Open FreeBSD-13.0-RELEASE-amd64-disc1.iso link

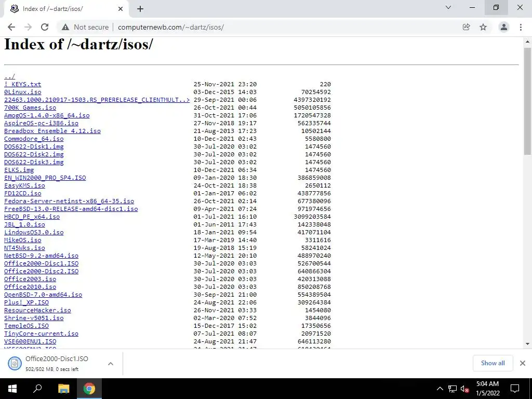click(71, 209)
